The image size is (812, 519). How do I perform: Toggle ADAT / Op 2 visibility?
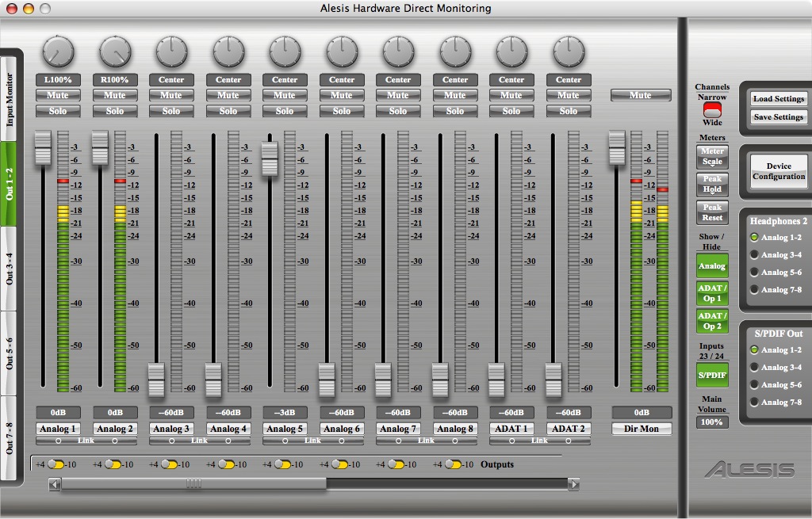pyautogui.click(x=713, y=321)
